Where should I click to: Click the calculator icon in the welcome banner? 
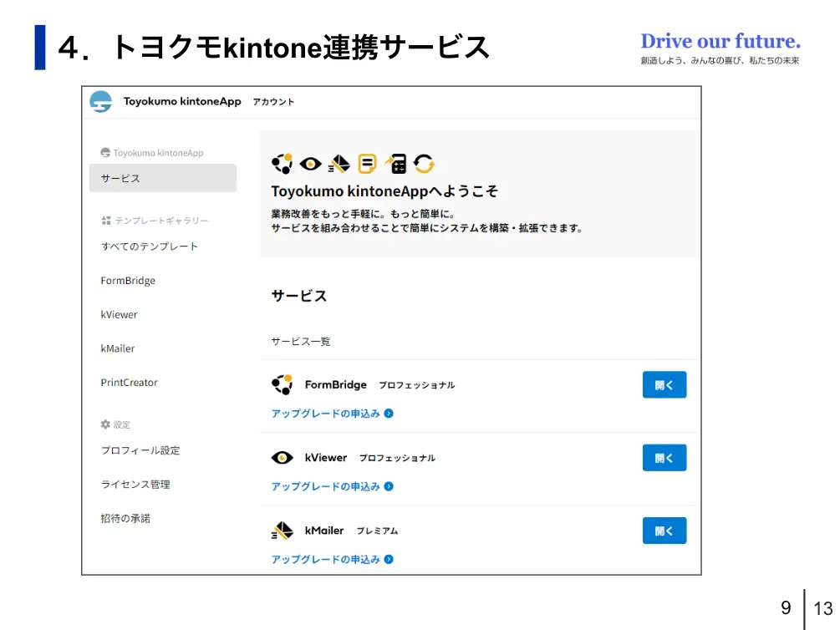click(396, 164)
